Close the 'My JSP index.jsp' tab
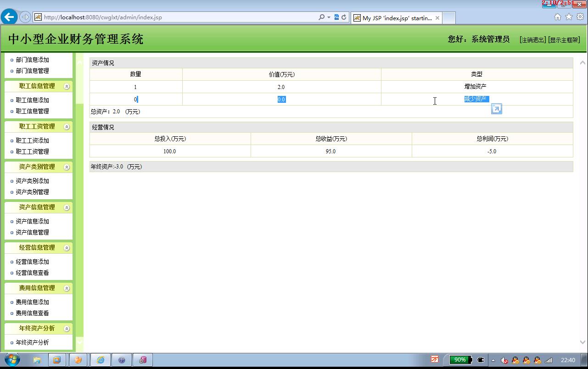The image size is (588, 369). click(437, 18)
